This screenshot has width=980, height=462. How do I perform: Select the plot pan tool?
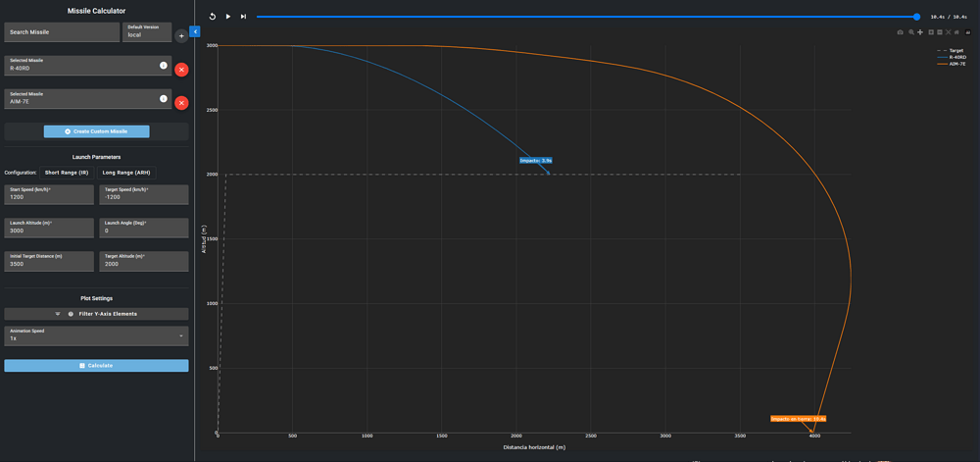click(x=920, y=32)
